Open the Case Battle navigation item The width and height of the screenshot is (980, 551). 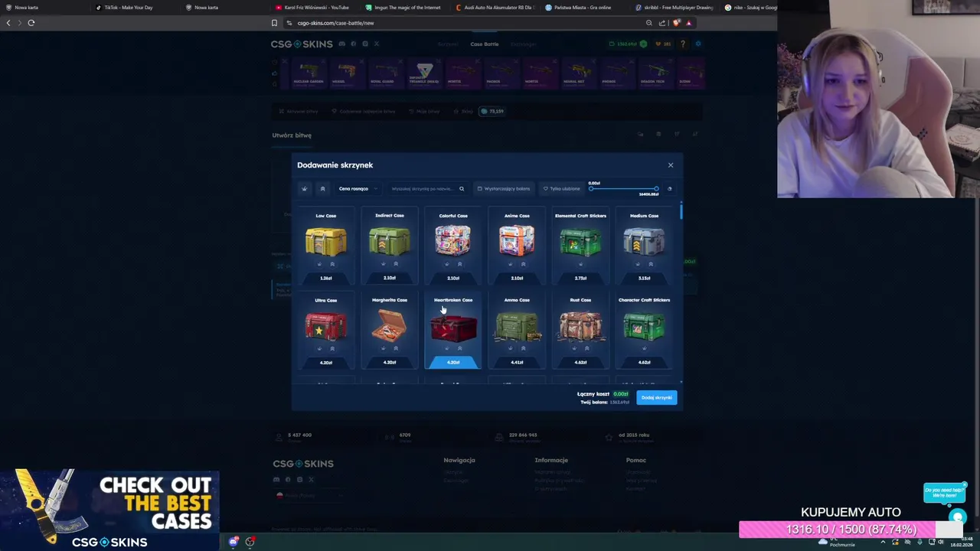tap(485, 44)
